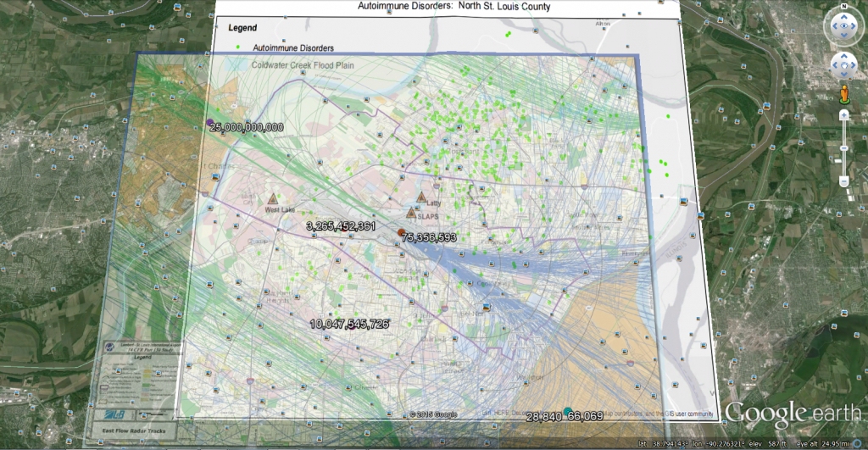Click the Latty triangle marker

(x=421, y=197)
